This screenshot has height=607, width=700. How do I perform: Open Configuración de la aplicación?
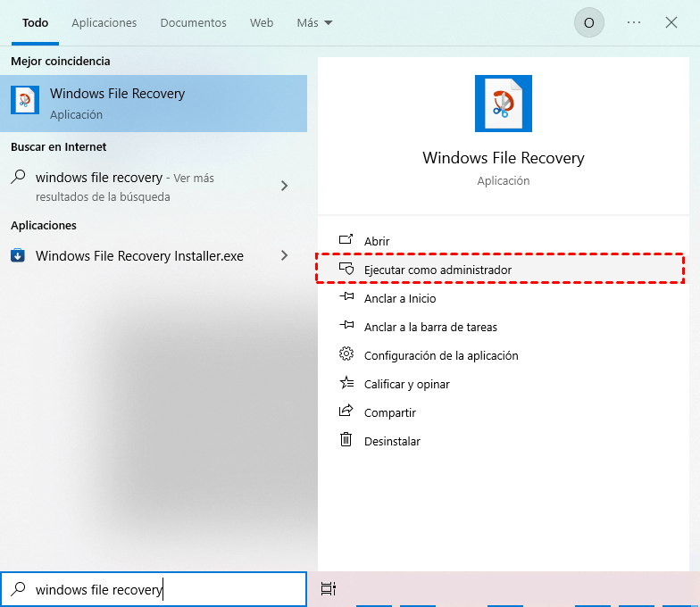(504, 355)
